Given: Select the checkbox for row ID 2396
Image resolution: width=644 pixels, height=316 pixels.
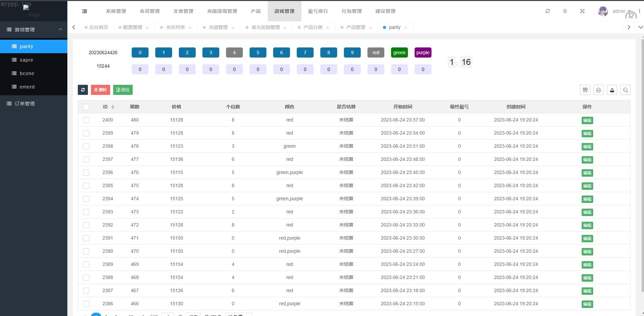Looking at the screenshot, I should coord(86,173).
